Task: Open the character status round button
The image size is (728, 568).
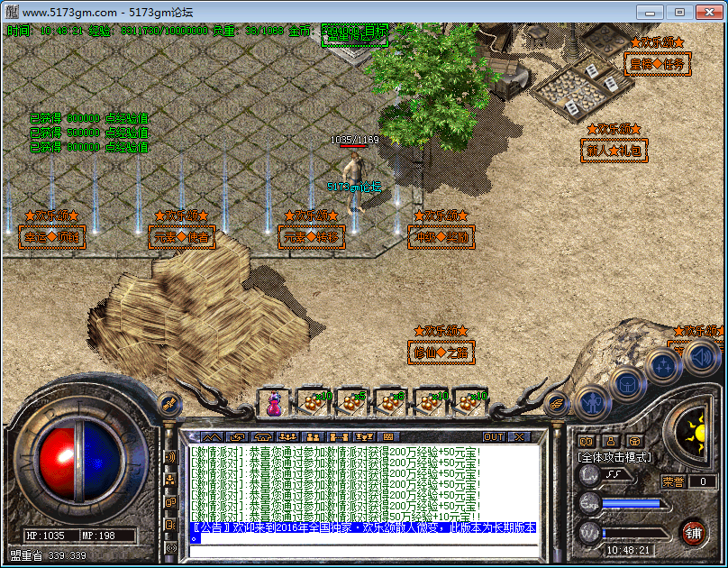Action: (x=593, y=404)
